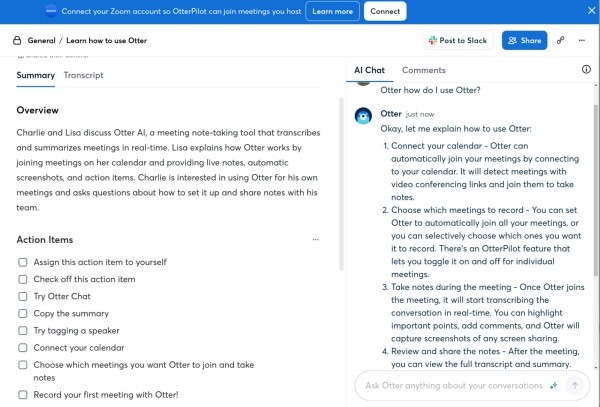Click the AI Chat info icon
600x407 pixels.
(x=586, y=70)
